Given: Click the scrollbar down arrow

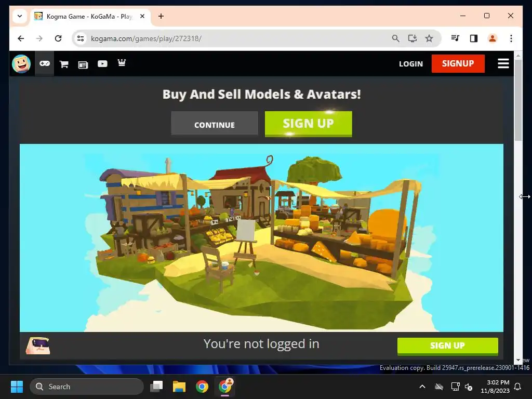Looking at the screenshot, I should coord(518,361).
